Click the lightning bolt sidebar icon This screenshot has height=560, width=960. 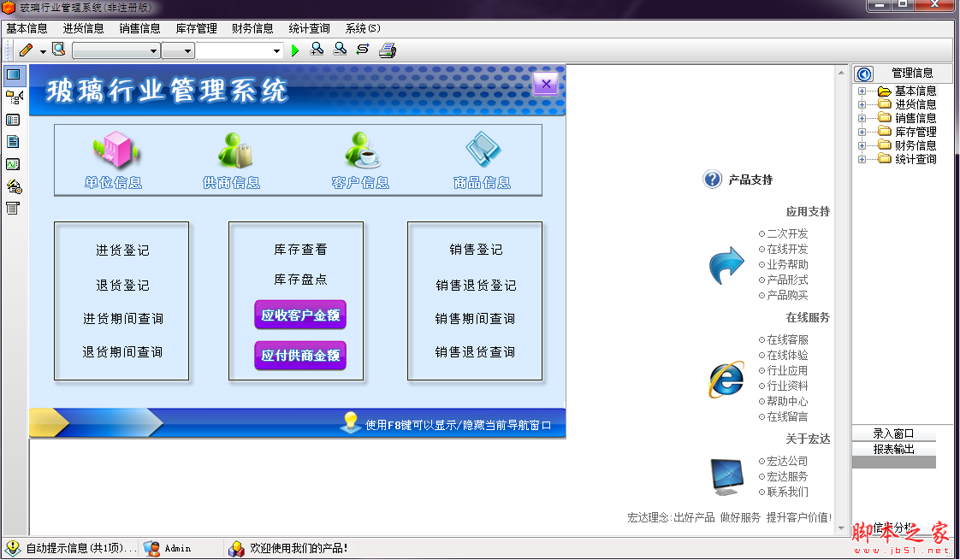[x=14, y=186]
